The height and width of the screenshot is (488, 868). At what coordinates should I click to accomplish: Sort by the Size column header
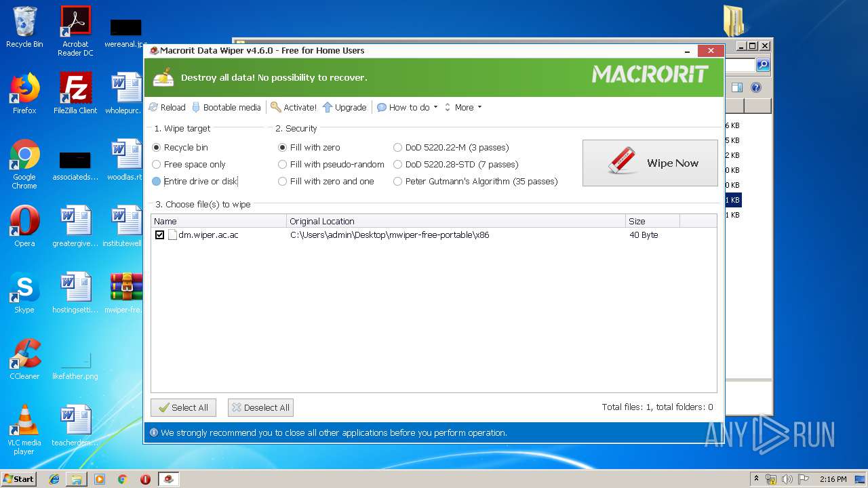click(652, 221)
